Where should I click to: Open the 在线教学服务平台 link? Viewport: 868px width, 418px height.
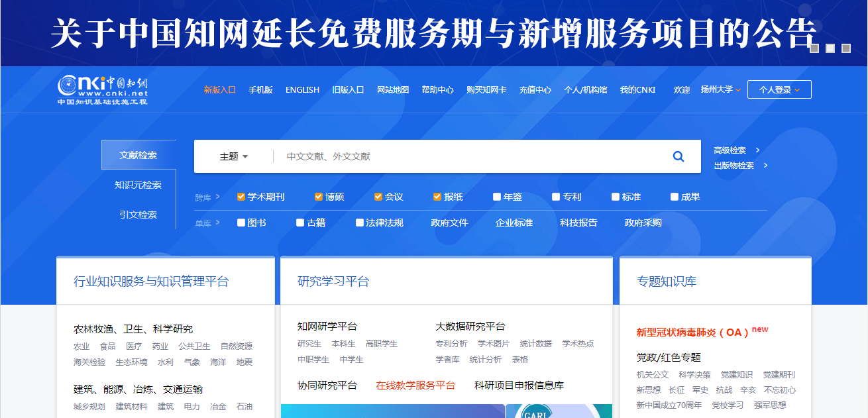[416, 385]
